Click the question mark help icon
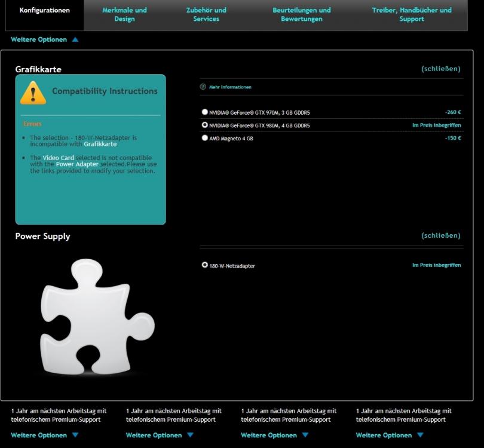484x448 pixels. (x=203, y=87)
